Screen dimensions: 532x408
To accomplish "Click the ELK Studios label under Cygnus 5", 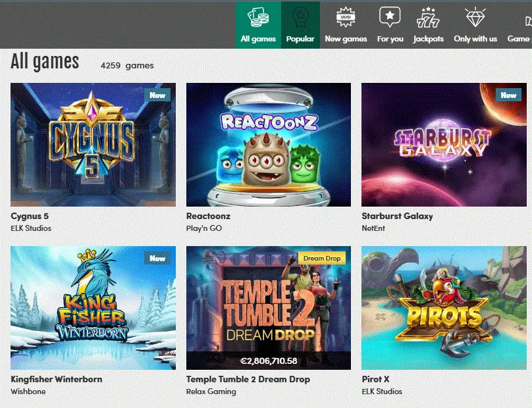I will (31, 228).
